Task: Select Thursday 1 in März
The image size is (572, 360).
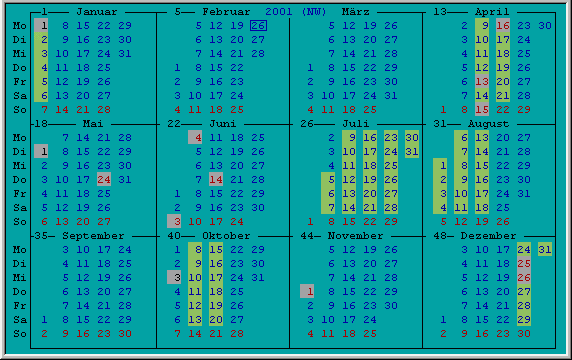Action: click(310, 67)
